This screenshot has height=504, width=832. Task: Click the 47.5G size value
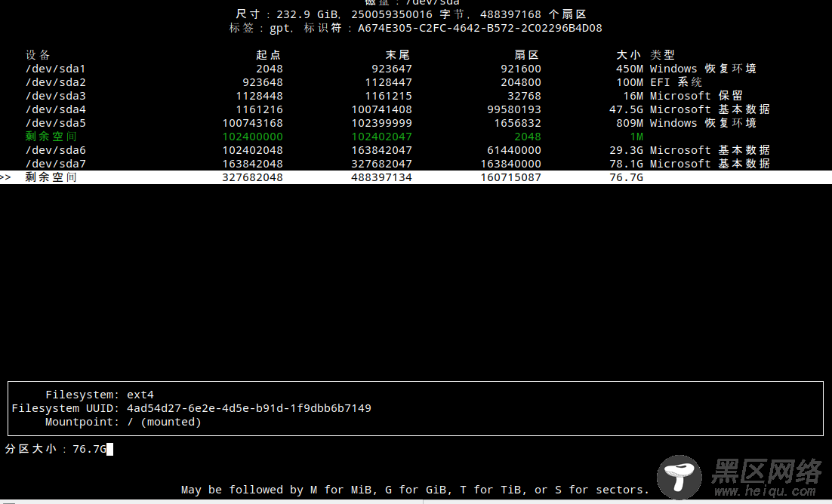coord(626,109)
